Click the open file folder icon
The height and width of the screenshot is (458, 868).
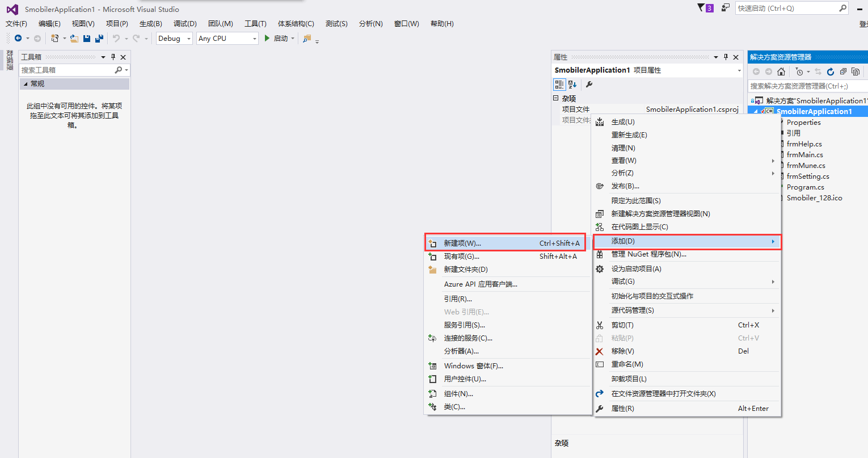(x=74, y=38)
